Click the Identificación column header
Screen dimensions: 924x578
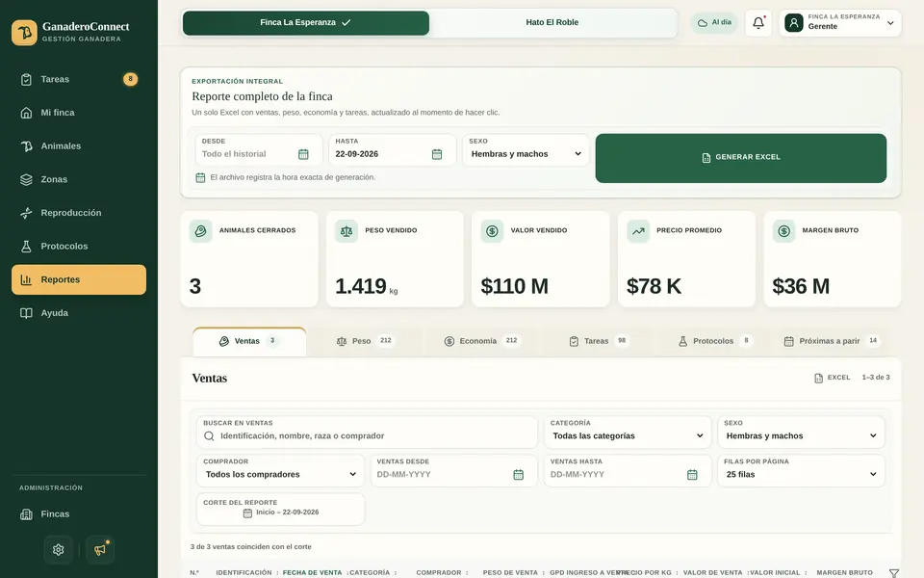click(244, 572)
